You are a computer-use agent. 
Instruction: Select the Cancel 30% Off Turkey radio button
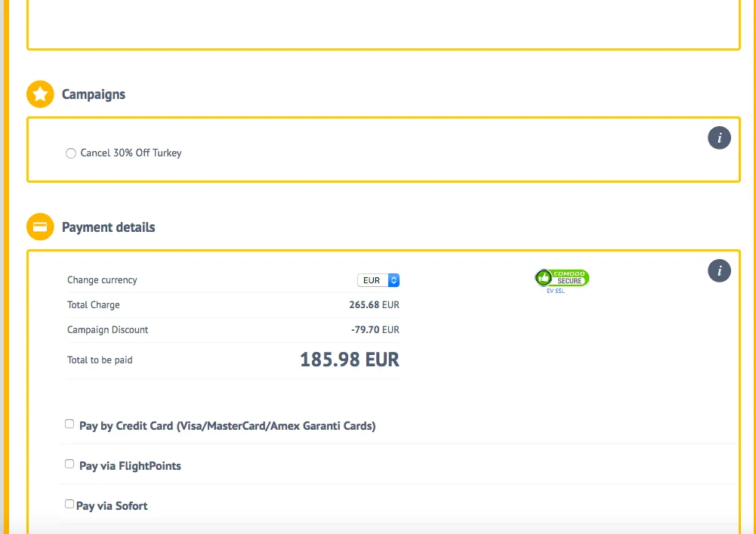pyautogui.click(x=71, y=153)
